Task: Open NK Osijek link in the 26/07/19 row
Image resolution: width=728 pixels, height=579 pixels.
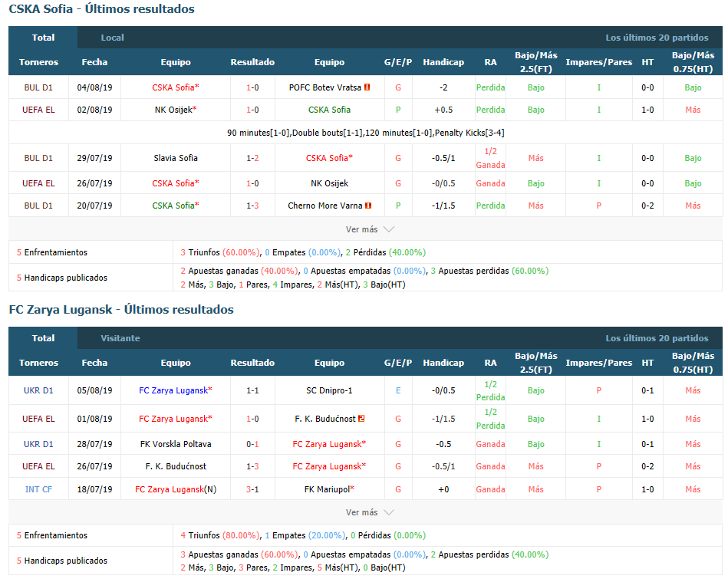Action: (x=329, y=183)
